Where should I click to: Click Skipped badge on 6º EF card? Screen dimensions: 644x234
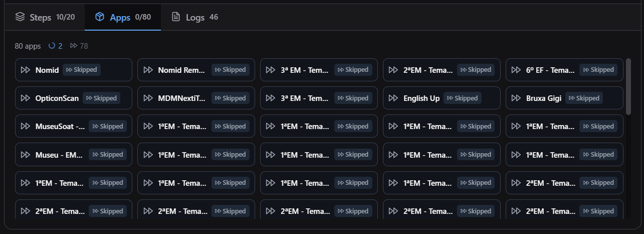tap(598, 70)
